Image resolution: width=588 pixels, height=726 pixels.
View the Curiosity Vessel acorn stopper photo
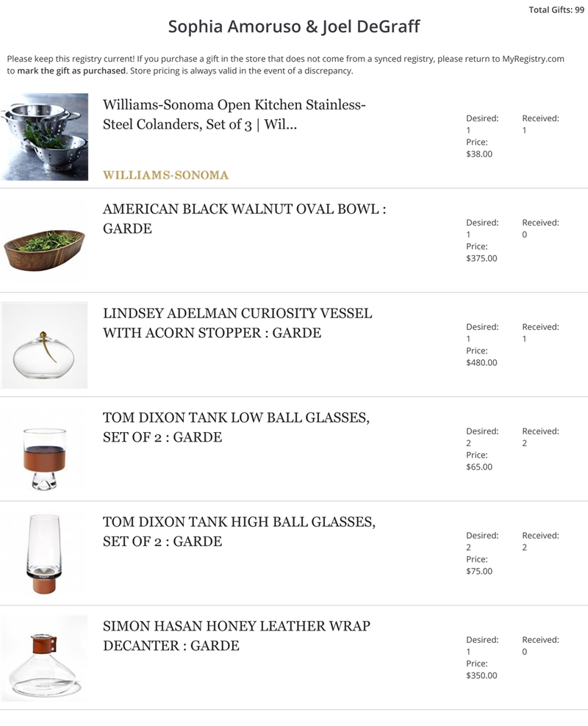(44, 345)
